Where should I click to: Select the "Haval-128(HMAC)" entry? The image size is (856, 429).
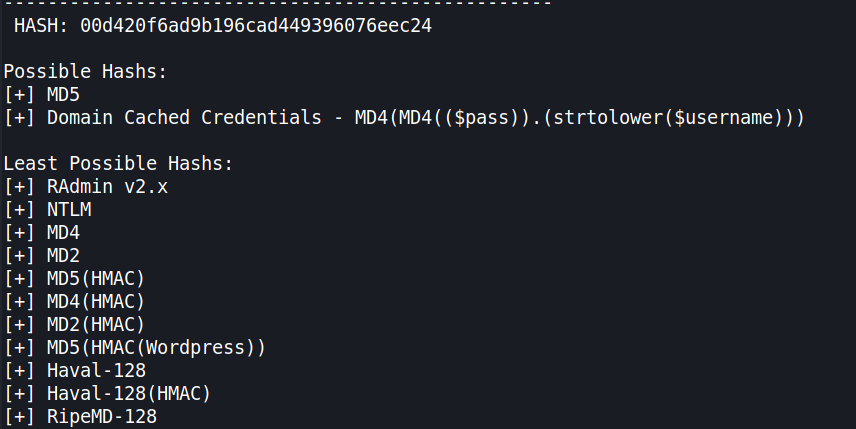[128, 393]
